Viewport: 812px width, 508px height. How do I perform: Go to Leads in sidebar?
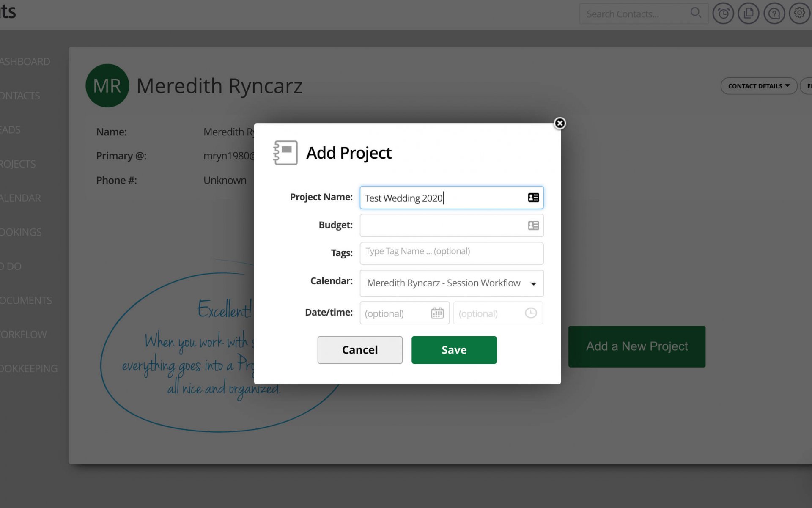point(10,130)
